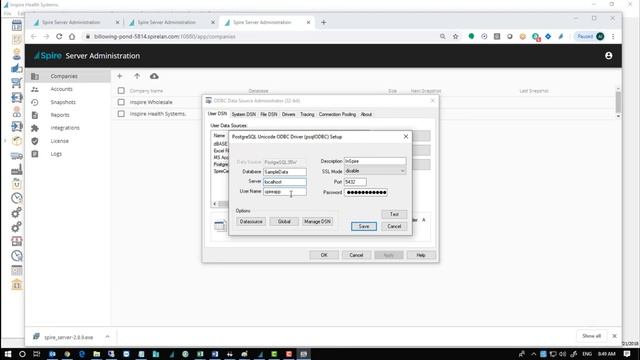Switch to the Tracing tab
640x360 pixels.
pos(307,114)
